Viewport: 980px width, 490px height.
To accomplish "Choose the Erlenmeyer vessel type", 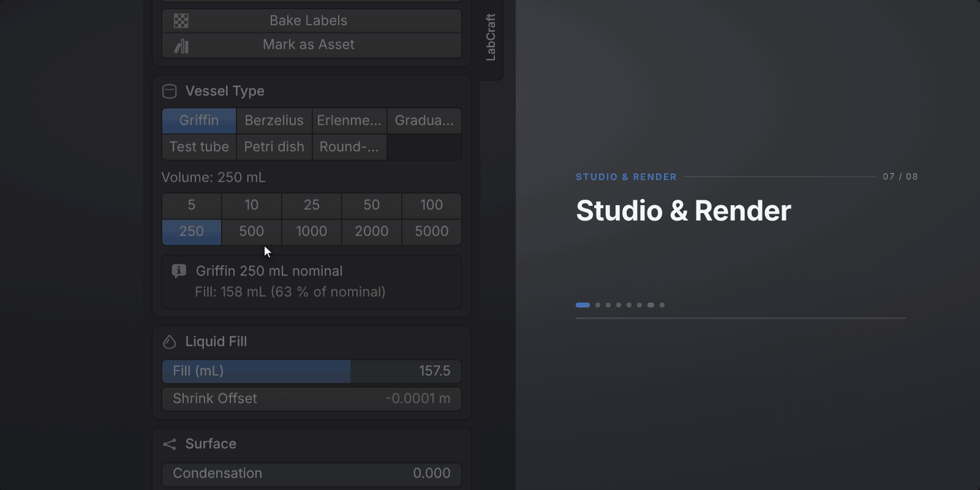I will point(349,121).
